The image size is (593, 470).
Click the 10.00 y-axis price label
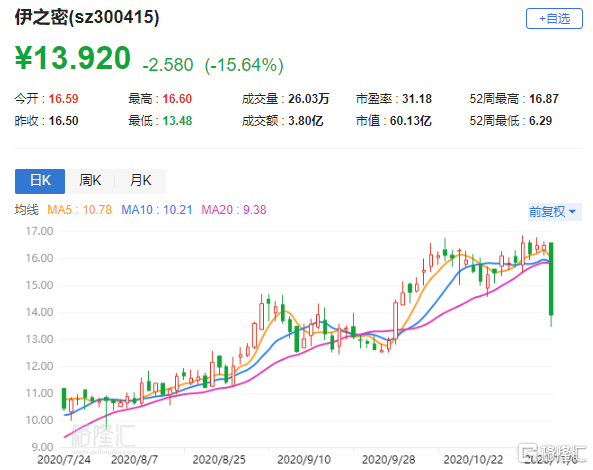[39, 420]
